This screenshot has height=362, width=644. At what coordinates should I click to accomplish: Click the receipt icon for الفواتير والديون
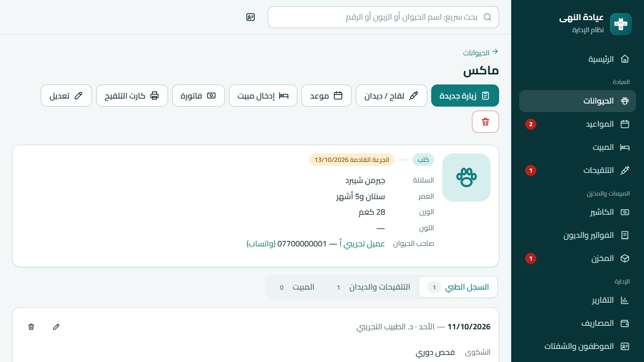[x=625, y=235]
